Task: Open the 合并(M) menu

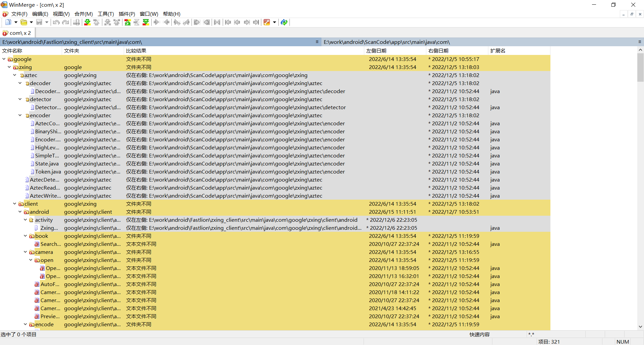Action: coord(84,14)
